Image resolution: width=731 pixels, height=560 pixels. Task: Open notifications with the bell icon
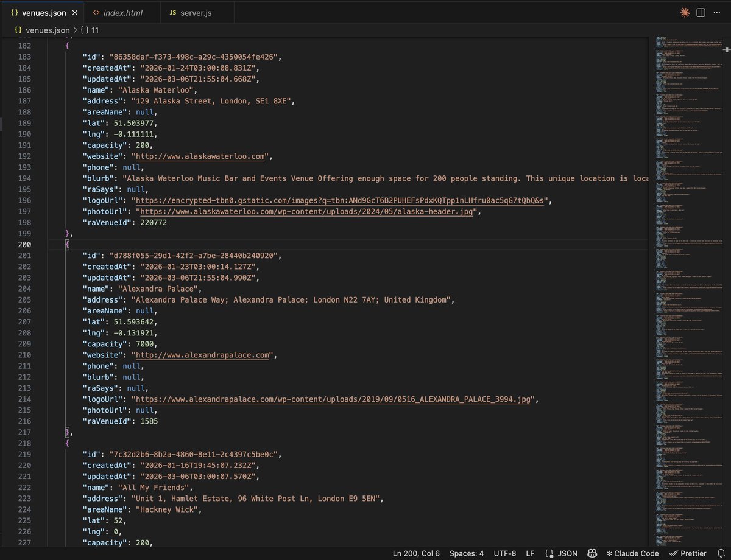pyautogui.click(x=722, y=553)
